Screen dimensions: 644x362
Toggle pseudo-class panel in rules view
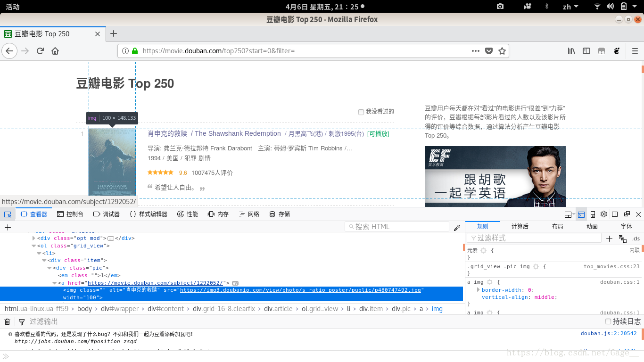[623, 239]
